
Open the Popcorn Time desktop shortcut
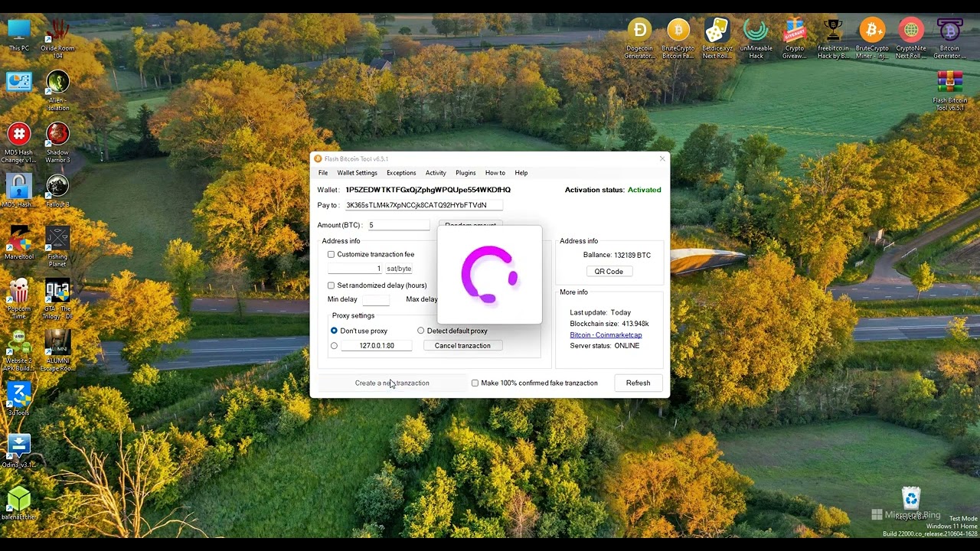coord(18,292)
